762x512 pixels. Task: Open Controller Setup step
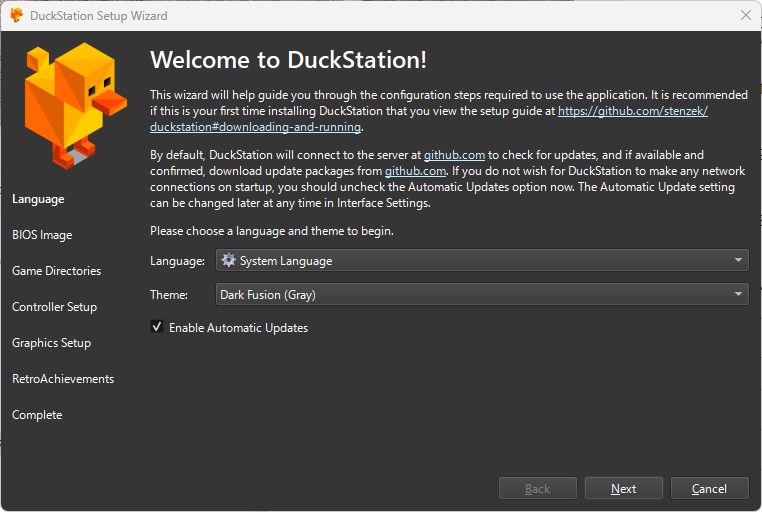(54, 307)
